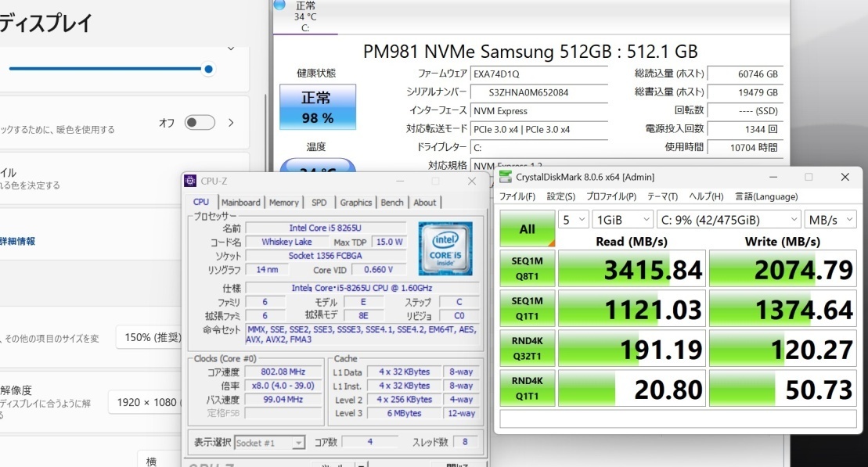Click the CPU name field Intel Core i5 8265U
The image size is (868, 467).
pos(326,228)
